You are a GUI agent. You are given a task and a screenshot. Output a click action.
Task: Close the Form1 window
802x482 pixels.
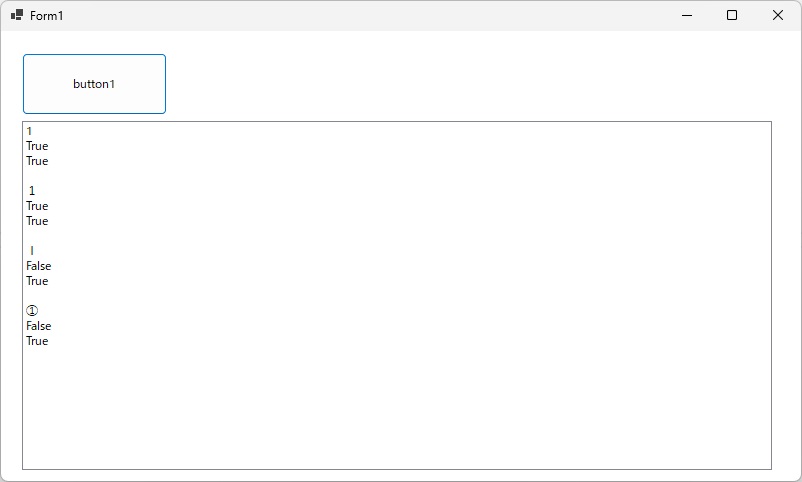778,15
